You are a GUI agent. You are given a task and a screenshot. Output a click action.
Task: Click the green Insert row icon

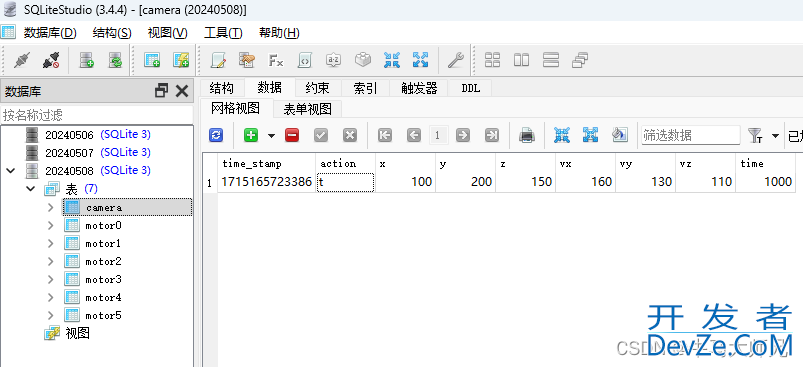pos(251,136)
